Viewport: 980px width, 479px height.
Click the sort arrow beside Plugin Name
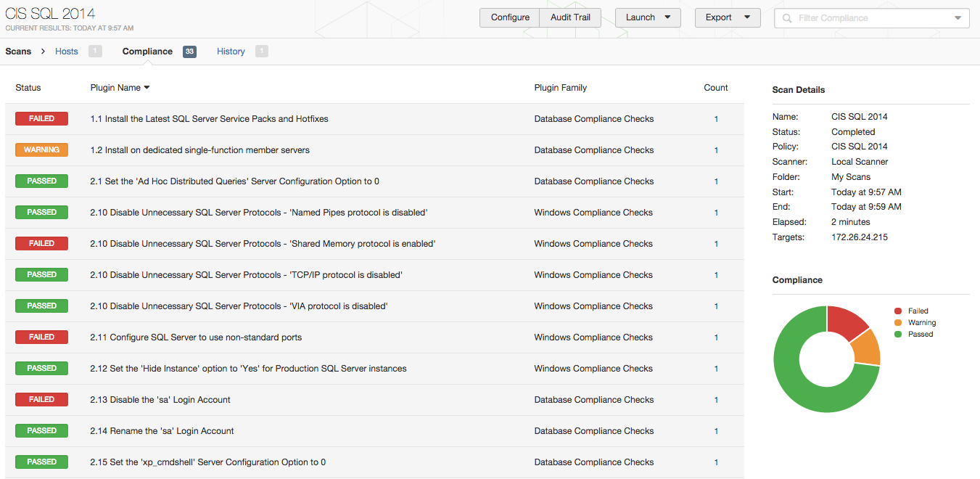pyautogui.click(x=147, y=88)
